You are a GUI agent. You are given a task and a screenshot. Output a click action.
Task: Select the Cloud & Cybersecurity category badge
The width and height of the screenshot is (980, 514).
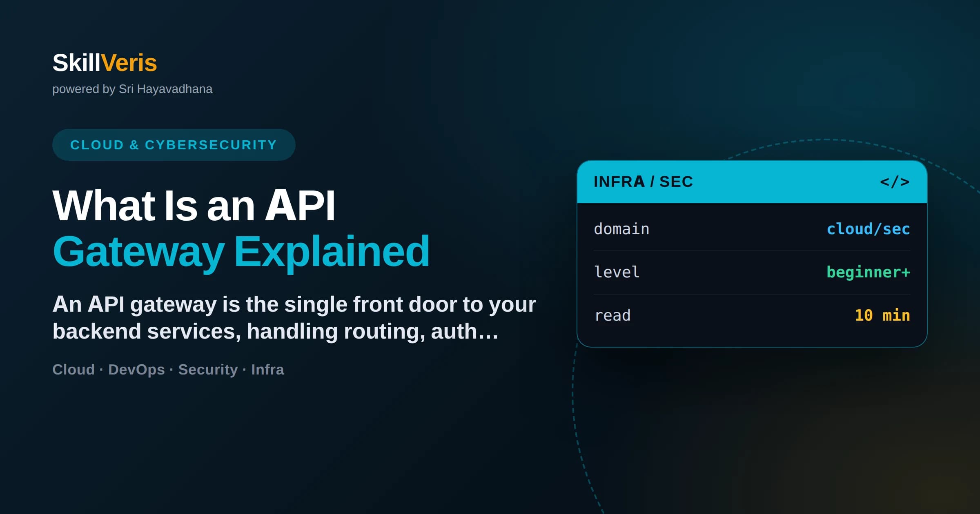click(174, 145)
